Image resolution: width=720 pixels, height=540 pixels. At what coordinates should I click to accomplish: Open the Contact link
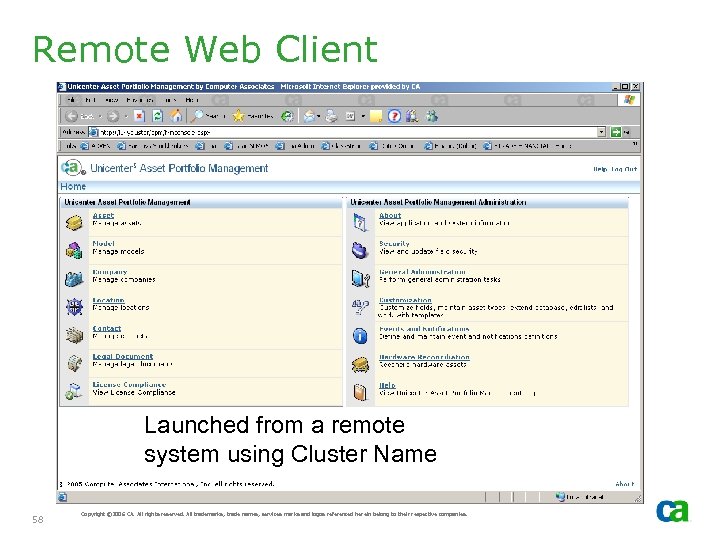107,328
